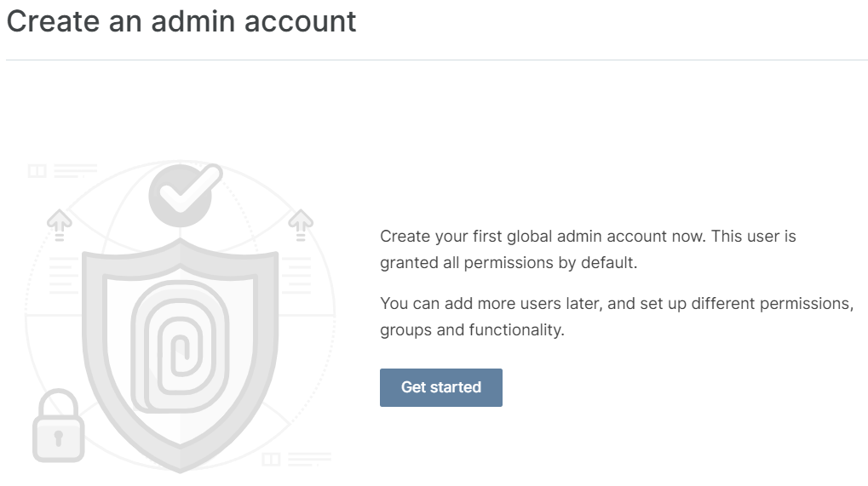Click the faint text lines right of shield
Image resolution: width=868 pixels, height=486 pixels.
point(296,275)
